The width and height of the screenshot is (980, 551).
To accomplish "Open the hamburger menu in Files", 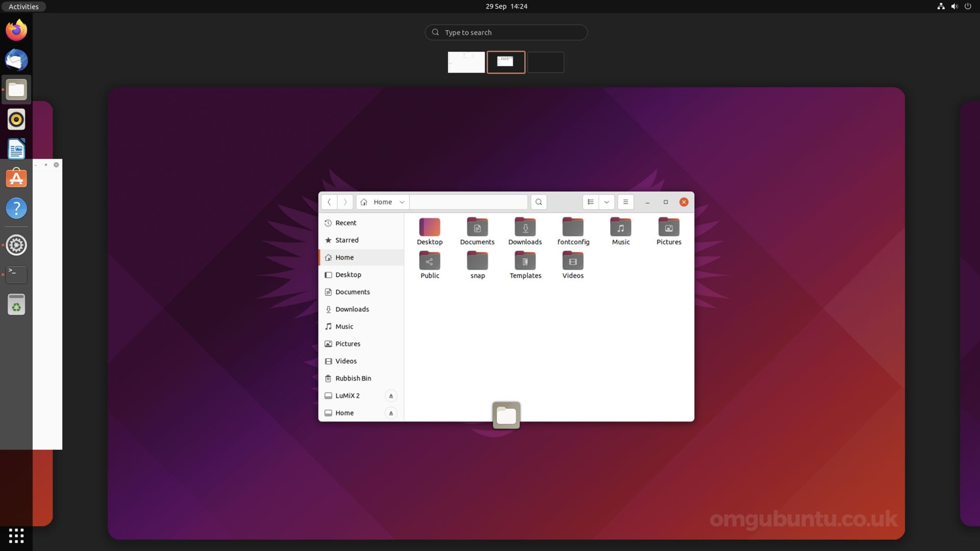I will tap(625, 202).
